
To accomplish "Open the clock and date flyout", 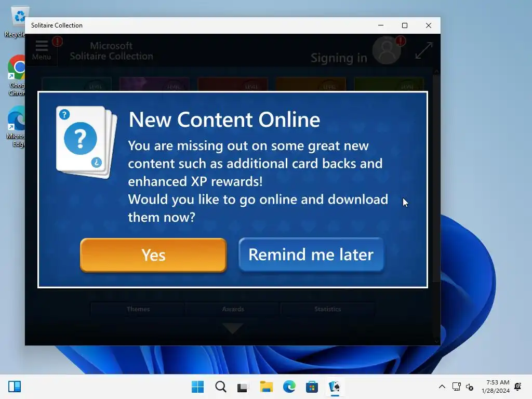I will pos(495,387).
